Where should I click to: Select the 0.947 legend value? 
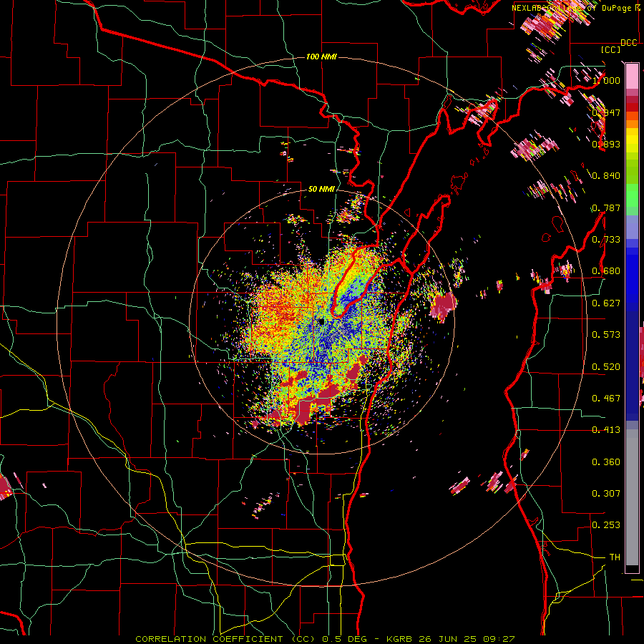pyautogui.click(x=606, y=112)
